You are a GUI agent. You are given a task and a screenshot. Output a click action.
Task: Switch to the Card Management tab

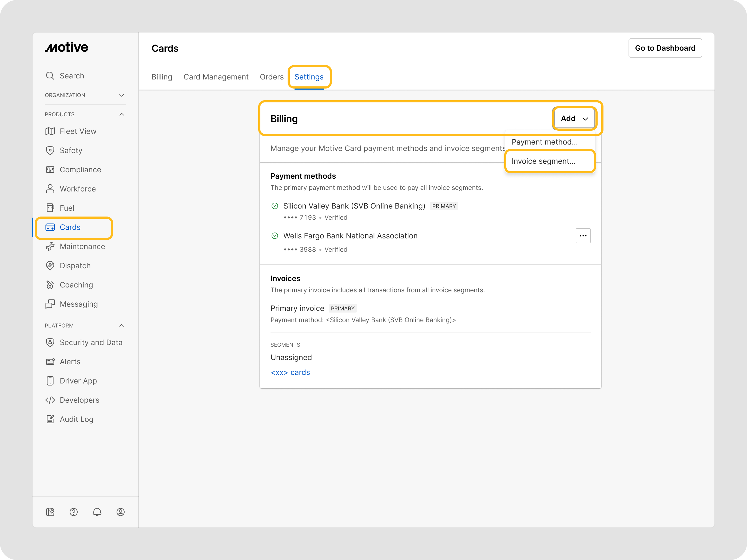[216, 77]
